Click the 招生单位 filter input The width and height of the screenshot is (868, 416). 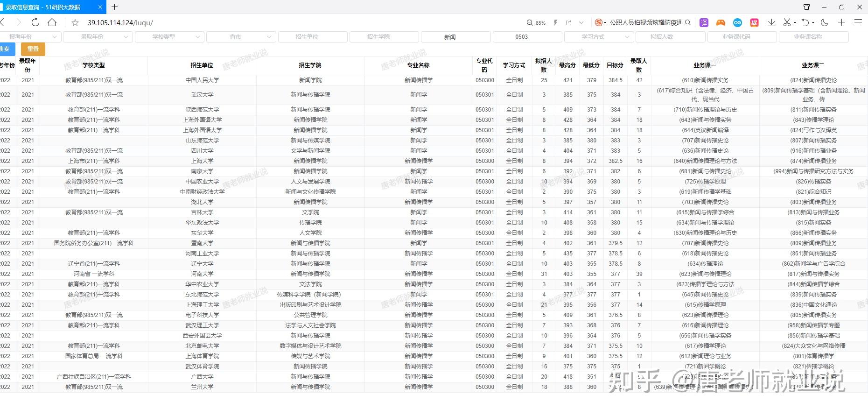pos(313,36)
